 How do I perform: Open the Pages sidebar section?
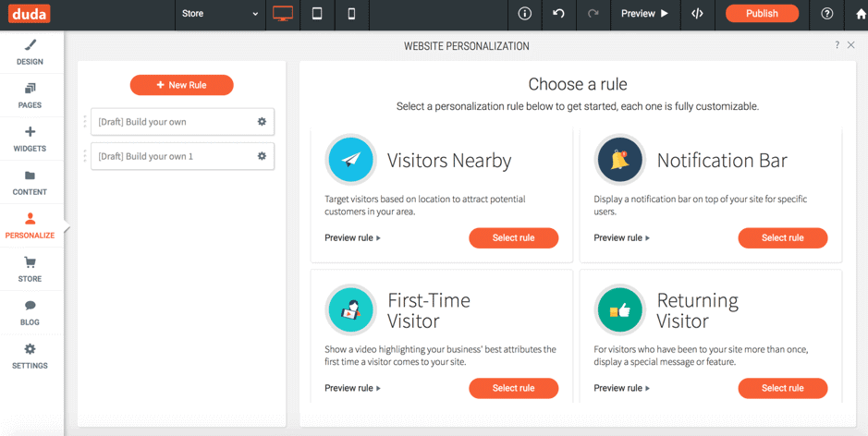[30, 96]
